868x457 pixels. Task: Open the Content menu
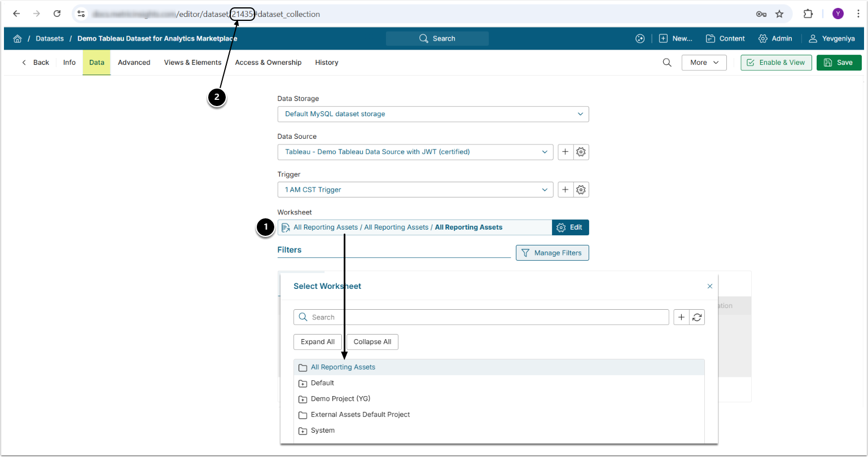pos(725,38)
